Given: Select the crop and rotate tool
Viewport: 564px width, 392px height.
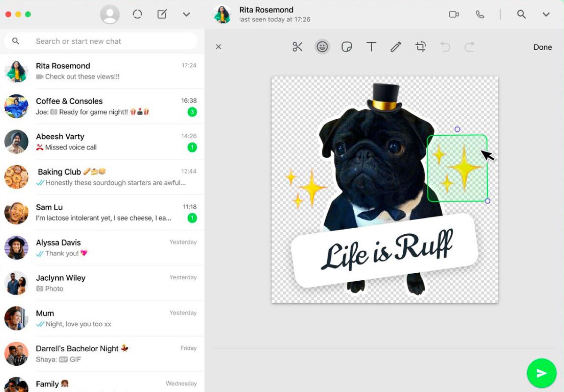Looking at the screenshot, I should 421,47.
